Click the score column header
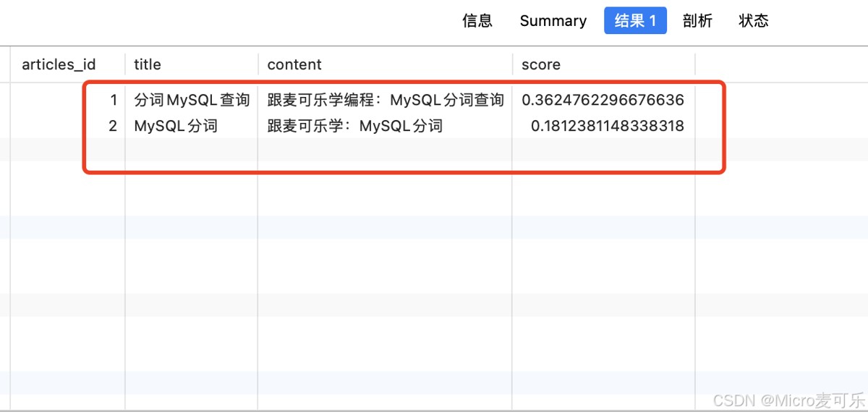The width and height of the screenshot is (868, 415). pyautogui.click(x=541, y=64)
